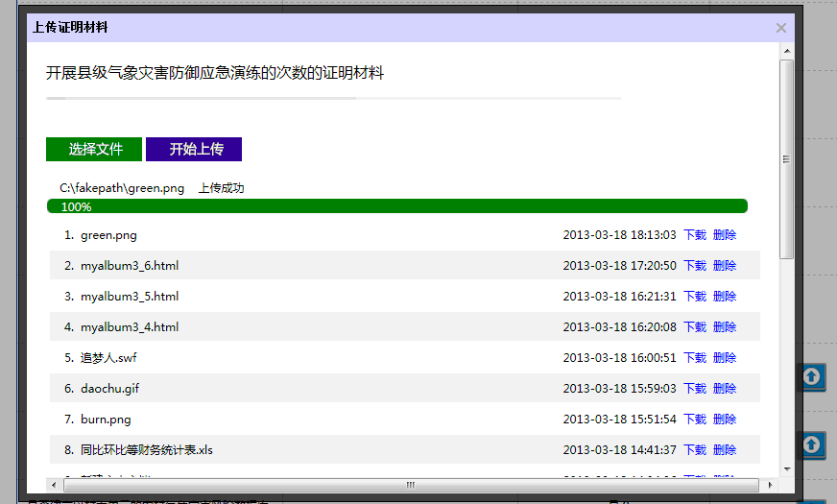Select file name myalbum3_6.html in list

[130, 266]
